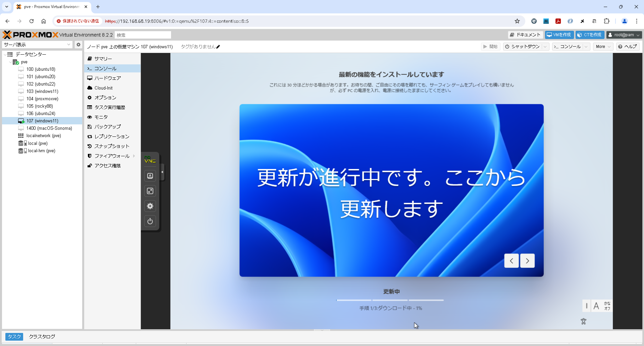The image size is (644, 346).
Task: Click the 保護されていない通信 security warning chip
Action: pos(78,21)
